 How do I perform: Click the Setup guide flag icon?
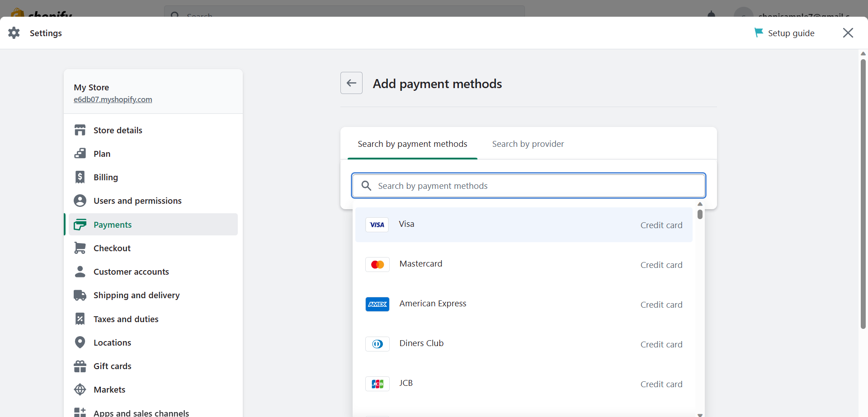coord(759,33)
